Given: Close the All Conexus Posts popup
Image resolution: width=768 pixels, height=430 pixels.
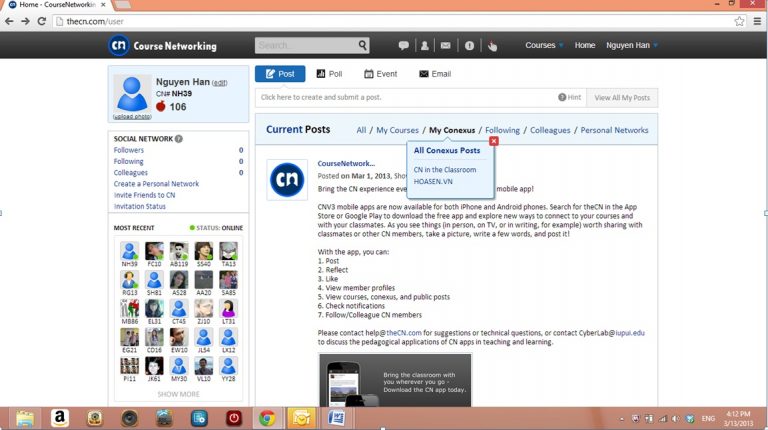Looking at the screenshot, I should coord(494,141).
